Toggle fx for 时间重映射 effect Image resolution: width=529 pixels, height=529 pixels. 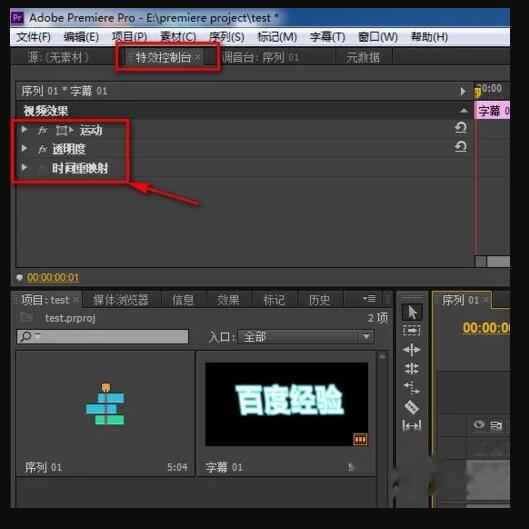(x=43, y=168)
